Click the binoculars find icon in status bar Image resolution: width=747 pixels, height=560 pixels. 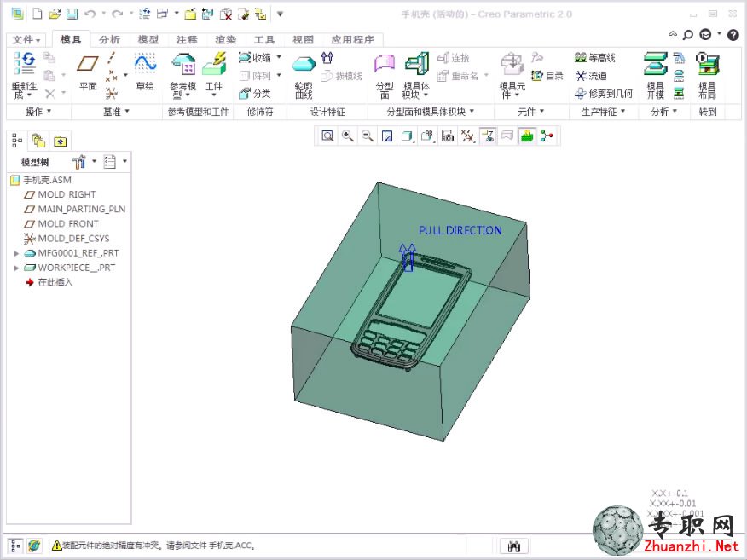pyautogui.click(x=514, y=546)
